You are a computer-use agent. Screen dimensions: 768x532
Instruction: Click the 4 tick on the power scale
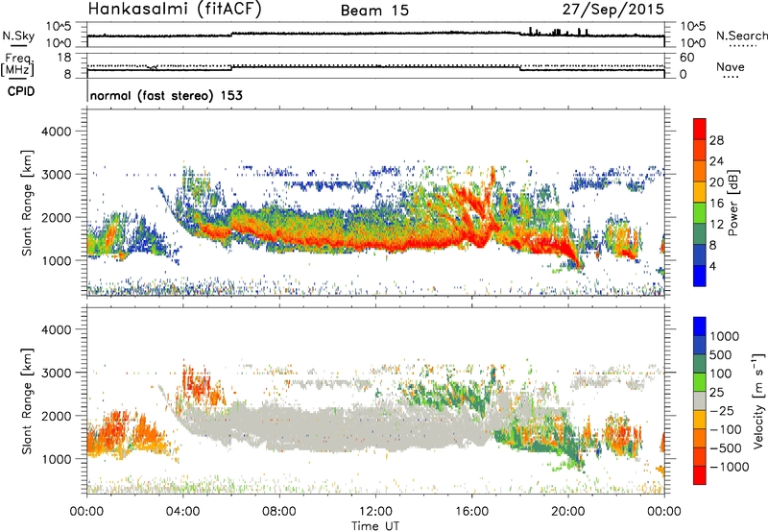coord(713,266)
